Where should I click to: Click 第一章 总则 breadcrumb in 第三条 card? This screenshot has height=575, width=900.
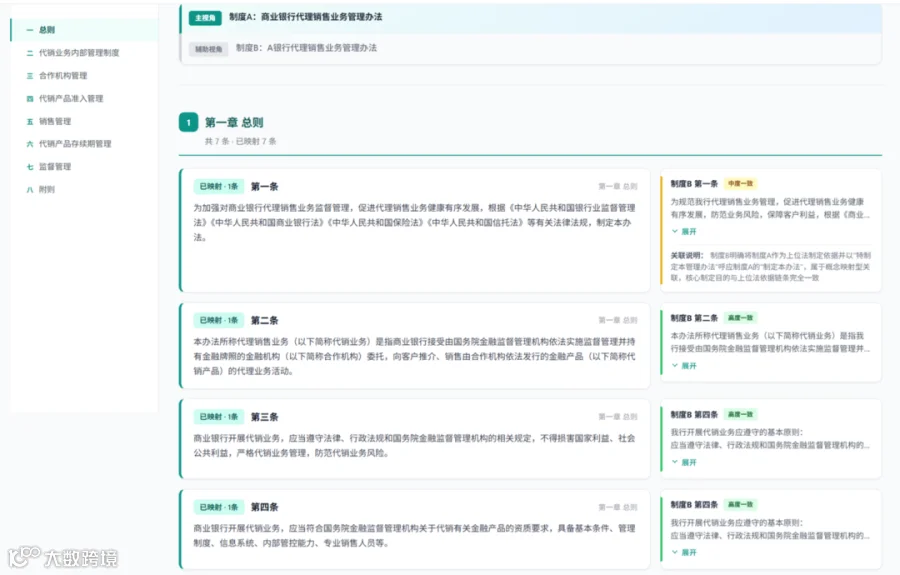tap(618, 417)
